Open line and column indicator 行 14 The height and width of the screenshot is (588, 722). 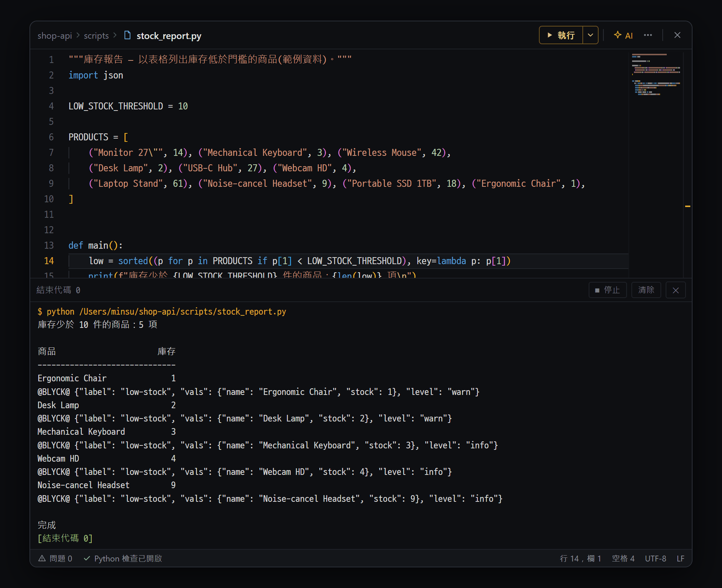tap(581, 559)
